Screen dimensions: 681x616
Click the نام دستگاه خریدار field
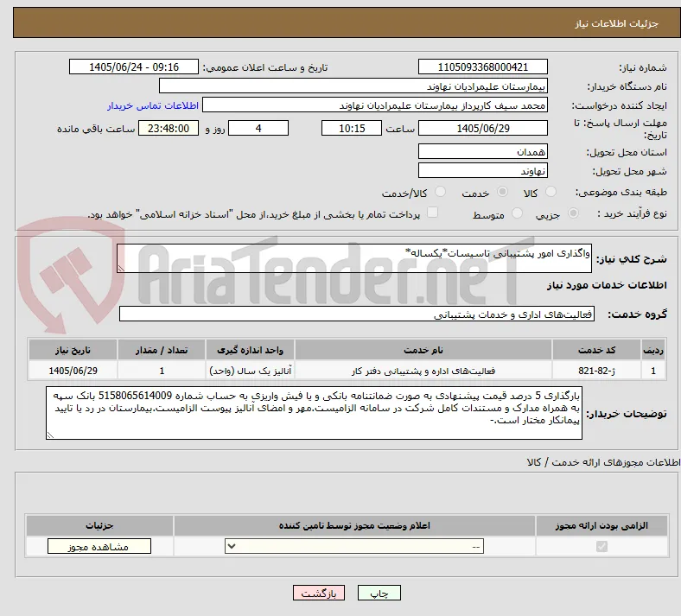coord(353,86)
